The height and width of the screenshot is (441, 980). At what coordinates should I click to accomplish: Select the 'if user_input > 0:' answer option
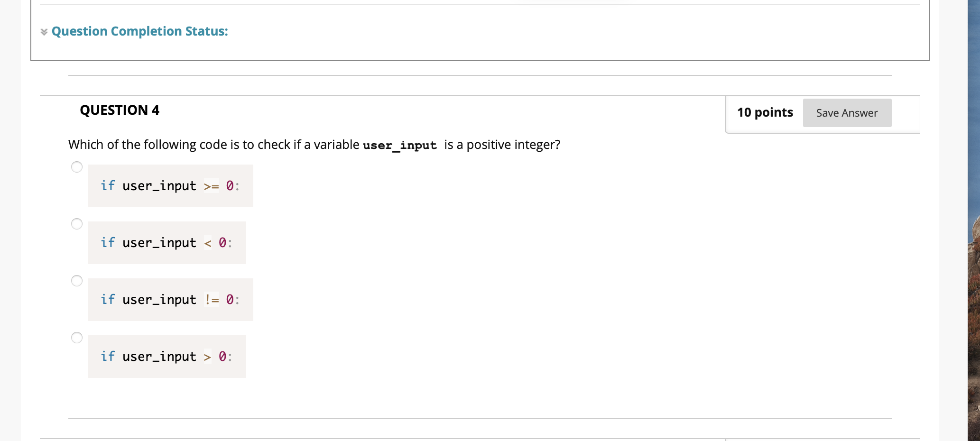click(76, 338)
